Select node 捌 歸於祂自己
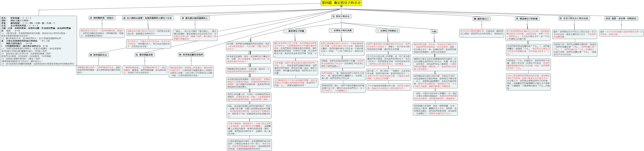The image size is (644, 151). (x=482, y=19)
